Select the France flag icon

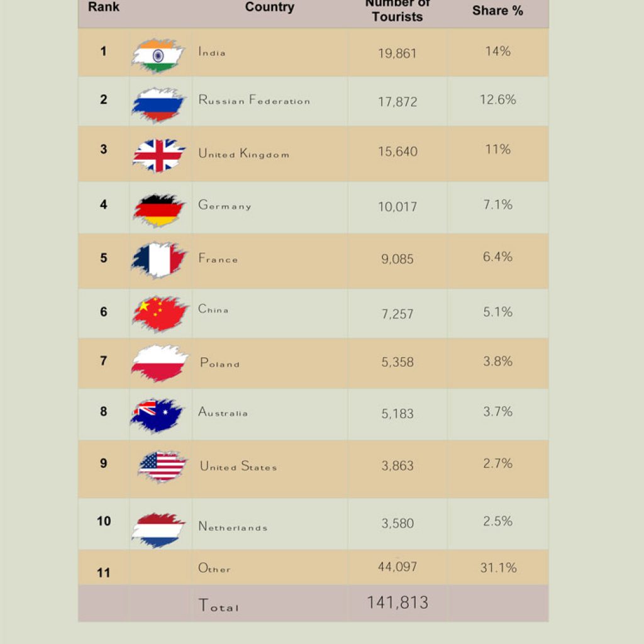[159, 260]
